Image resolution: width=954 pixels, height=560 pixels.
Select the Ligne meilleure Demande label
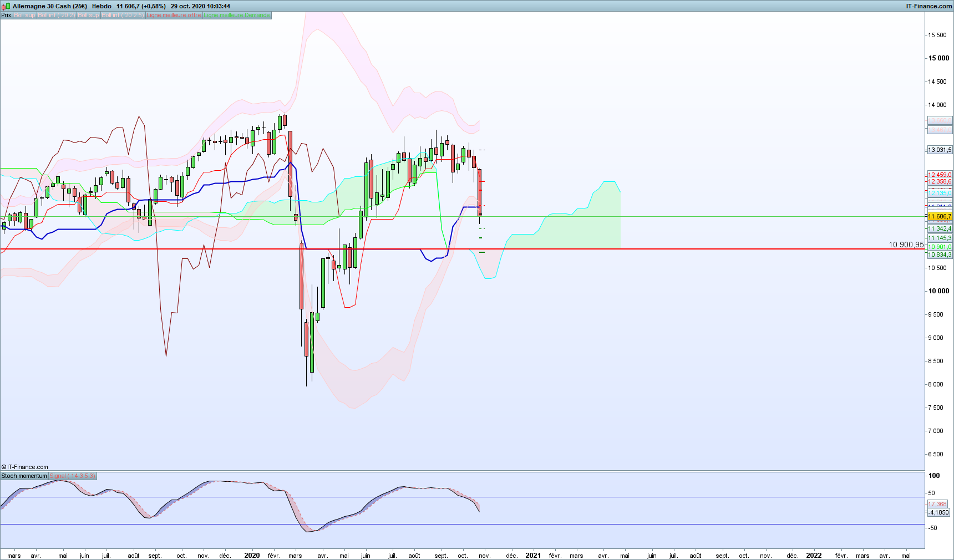pos(237,15)
